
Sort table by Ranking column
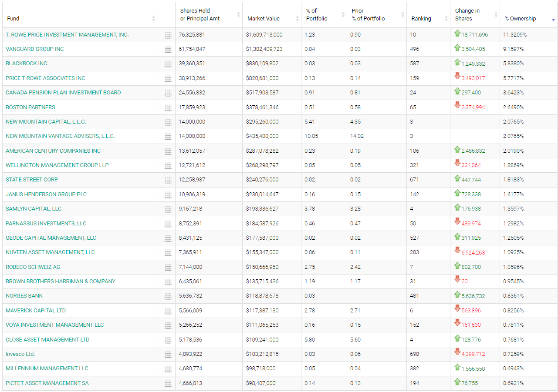tap(429, 15)
